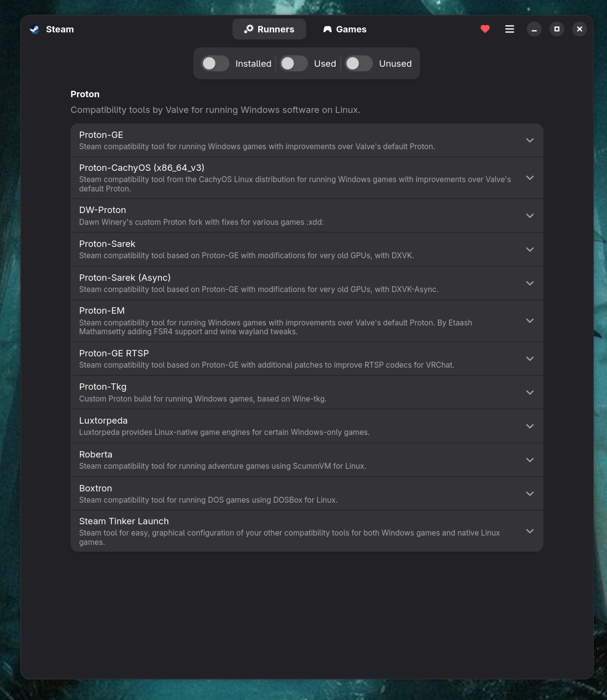The height and width of the screenshot is (700, 607).
Task: Open the hamburger main menu
Action: pyautogui.click(x=509, y=29)
